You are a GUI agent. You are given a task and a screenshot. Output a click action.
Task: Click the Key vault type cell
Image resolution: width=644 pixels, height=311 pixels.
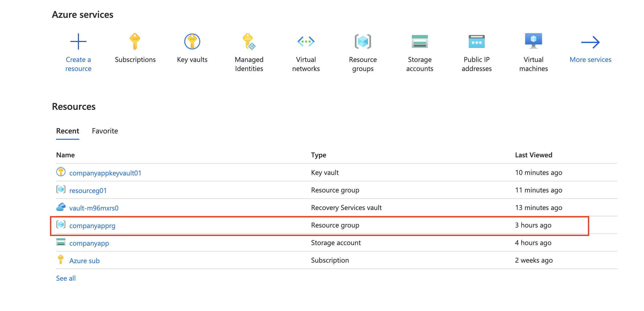coord(325,173)
